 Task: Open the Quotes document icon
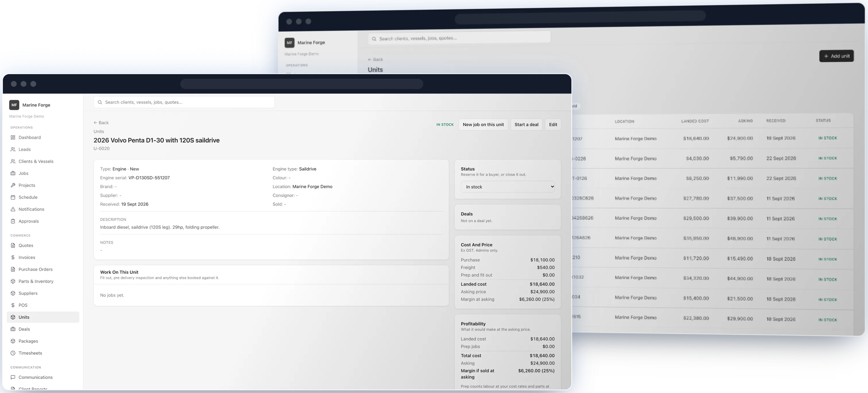(13, 245)
